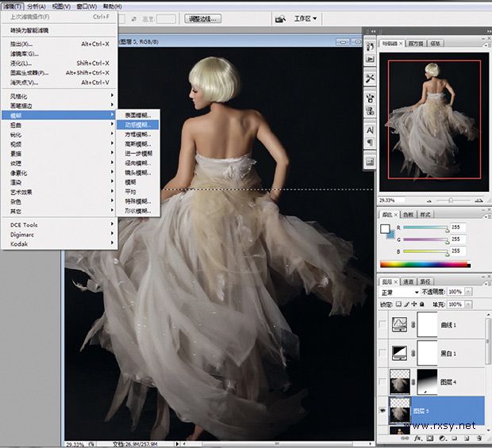Click the 调整边缘 refine edge button
The image size is (492, 448).
(x=202, y=19)
